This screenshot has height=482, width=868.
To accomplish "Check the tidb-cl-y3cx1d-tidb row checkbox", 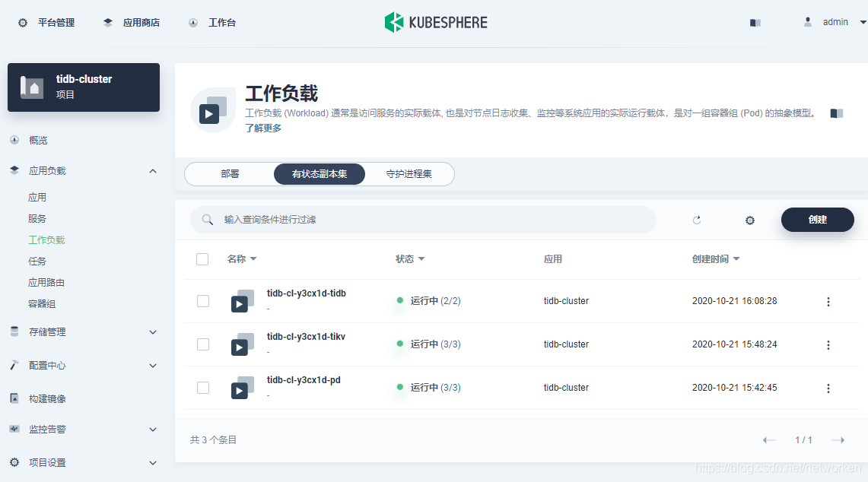I will 202,301.
